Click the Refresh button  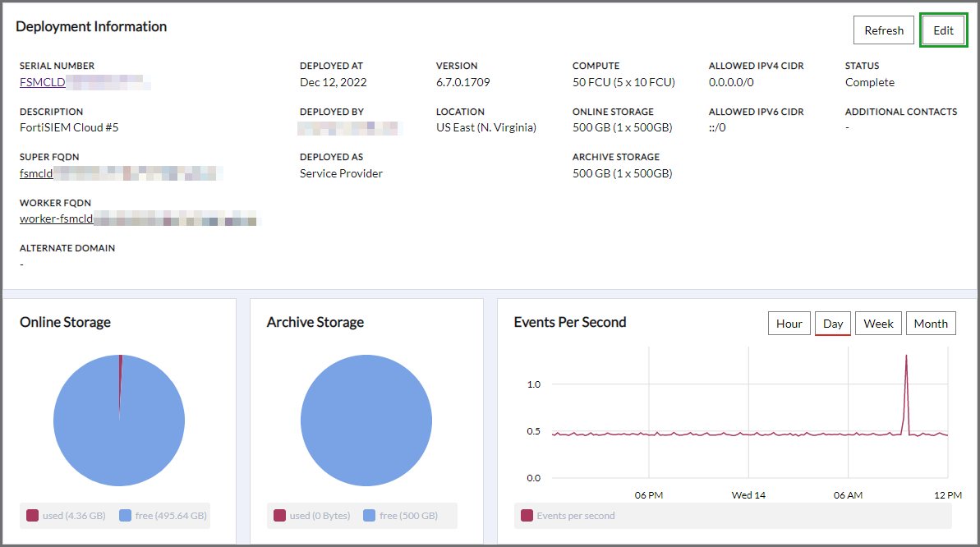point(883,30)
